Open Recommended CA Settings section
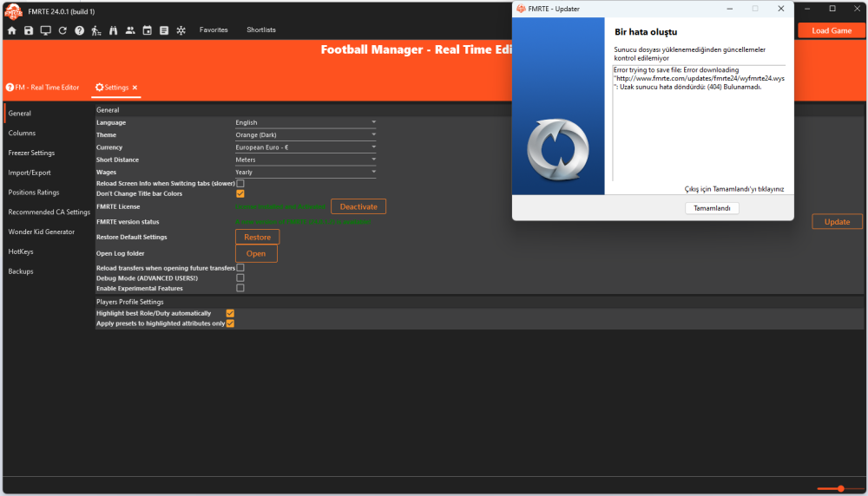 pyautogui.click(x=48, y=212)
